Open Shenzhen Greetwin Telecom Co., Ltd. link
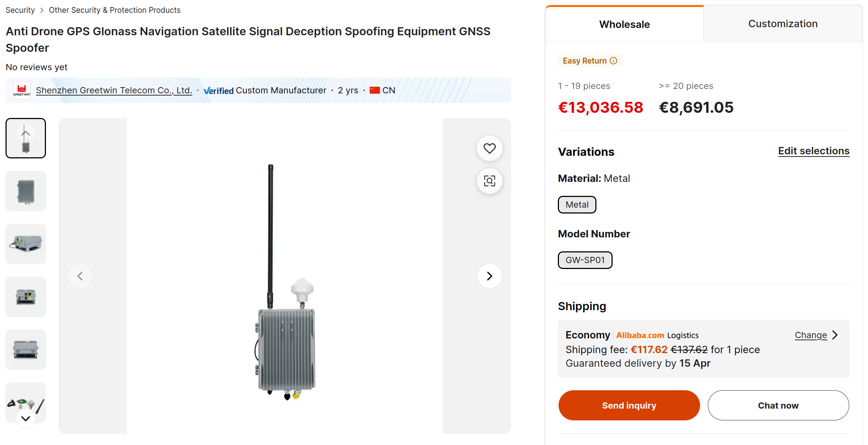This screenshot has width=868, height=445. [114, 90]
